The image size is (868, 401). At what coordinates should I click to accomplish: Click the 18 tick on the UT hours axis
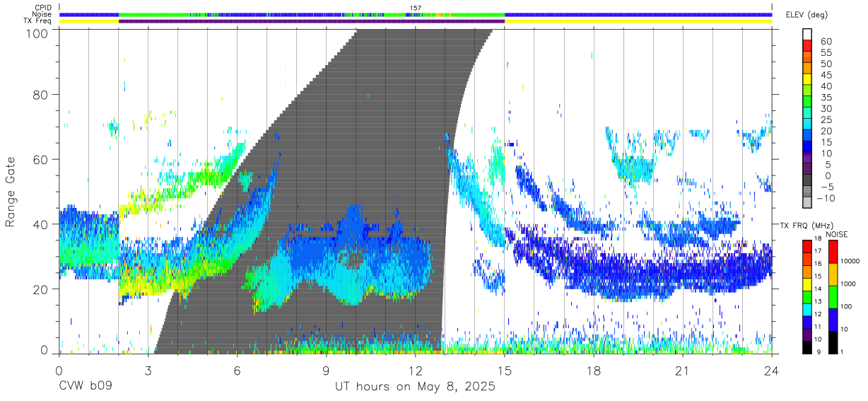click(594, 370)
